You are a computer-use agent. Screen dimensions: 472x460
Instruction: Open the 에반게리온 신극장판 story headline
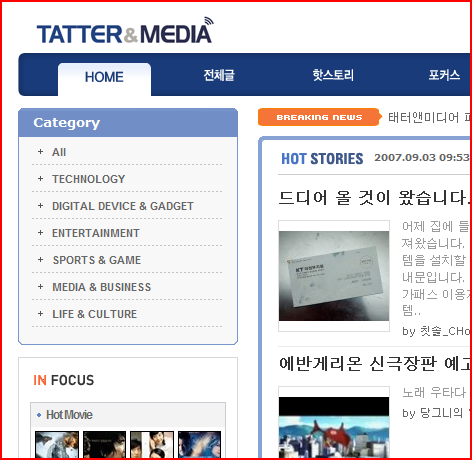374,363
